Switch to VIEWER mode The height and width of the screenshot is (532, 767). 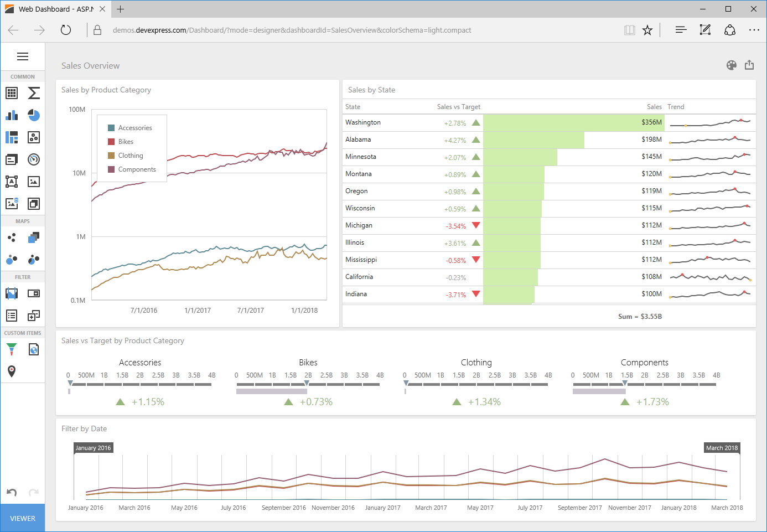click(x=23, y=518)
